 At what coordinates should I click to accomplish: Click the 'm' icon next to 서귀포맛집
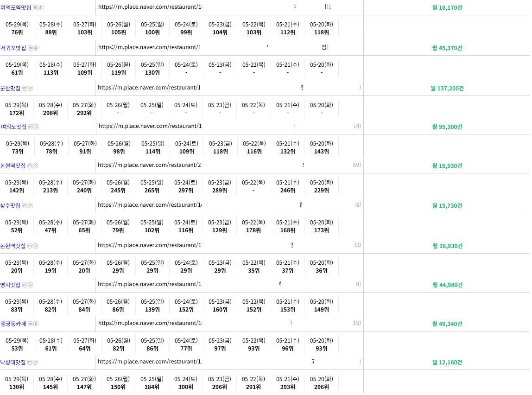[31, 48]
